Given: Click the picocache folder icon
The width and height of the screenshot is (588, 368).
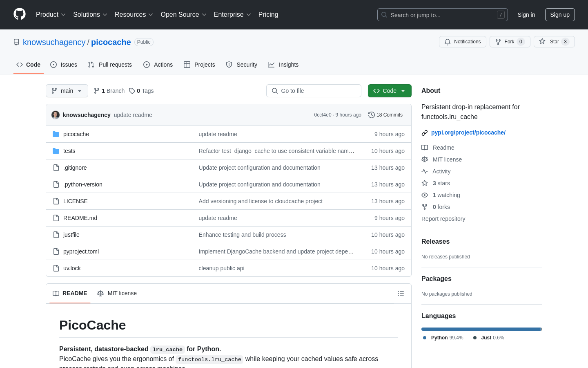Looking at the screenshot, I should (56, 134).
